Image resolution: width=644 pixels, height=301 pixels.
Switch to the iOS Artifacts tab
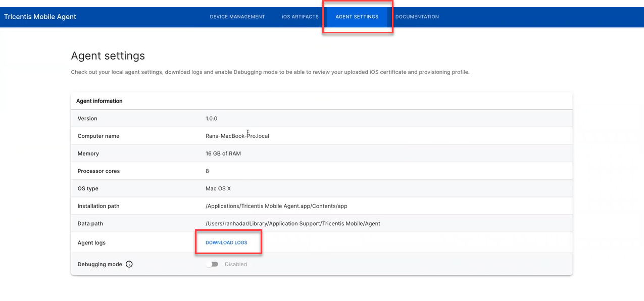301,17
